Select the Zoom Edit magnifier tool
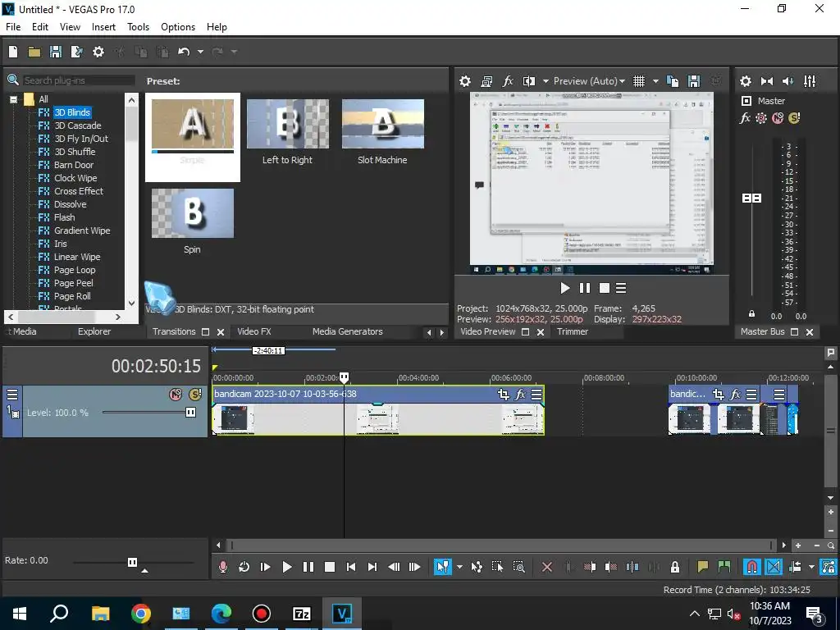The height and width of the screenshot is (630, 840). [x=518, y=567]
